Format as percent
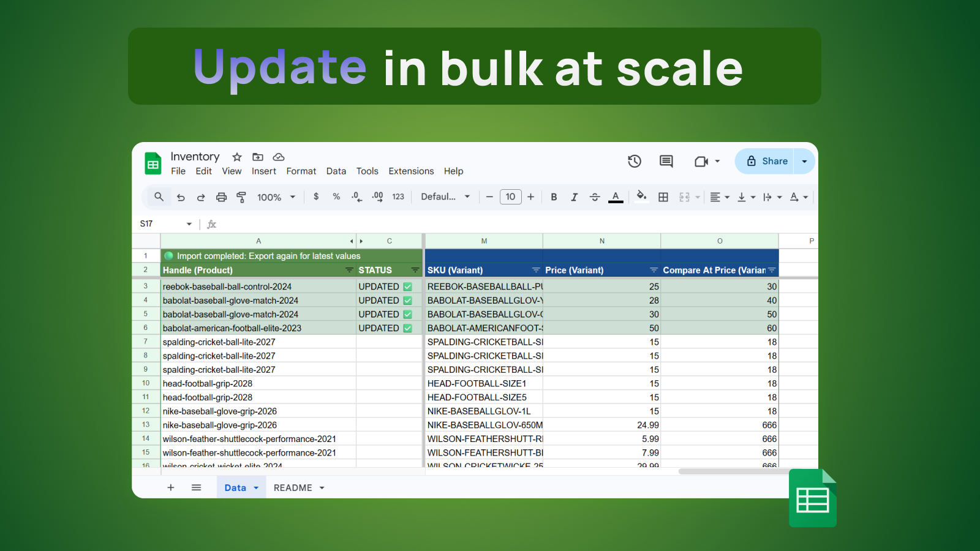 pyautogui.click(x=336, y=197)
